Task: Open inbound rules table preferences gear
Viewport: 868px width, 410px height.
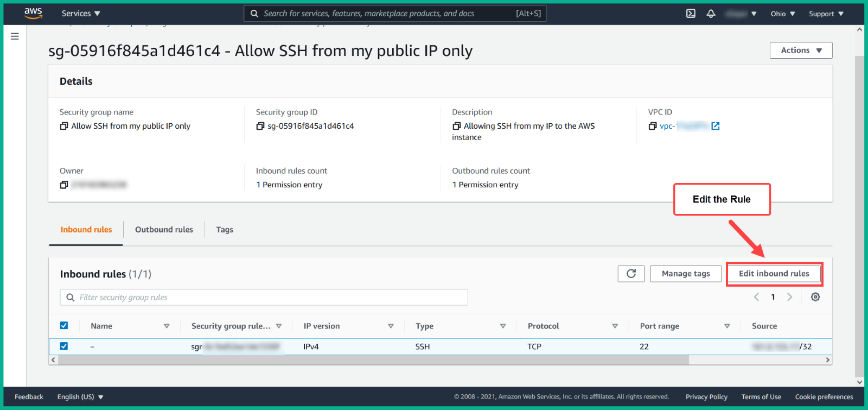Action: 815,297
